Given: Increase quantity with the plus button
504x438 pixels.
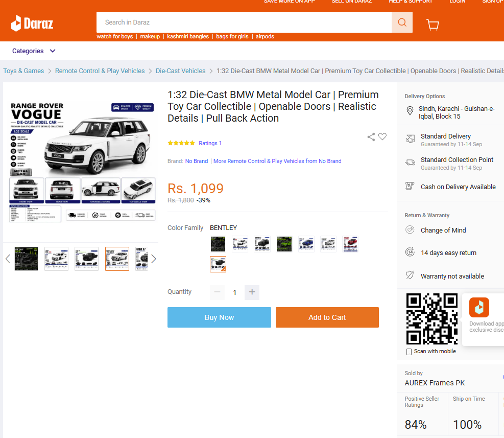Looking at the screenshot, I should pos(252,292).
